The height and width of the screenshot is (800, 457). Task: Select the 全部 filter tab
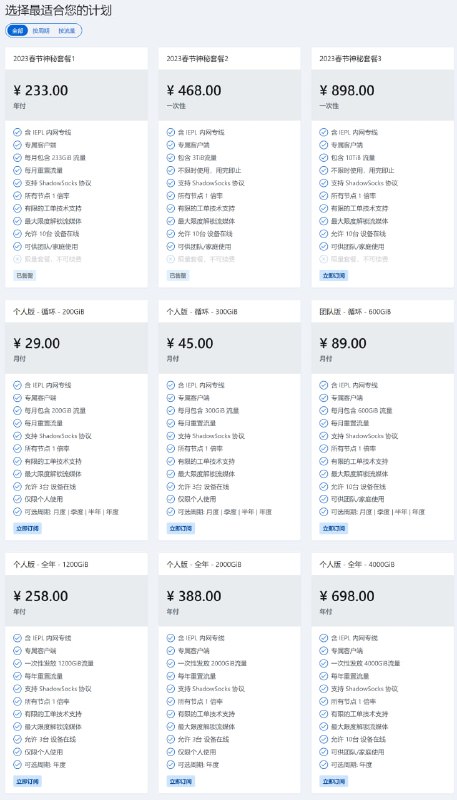point(18,31)
